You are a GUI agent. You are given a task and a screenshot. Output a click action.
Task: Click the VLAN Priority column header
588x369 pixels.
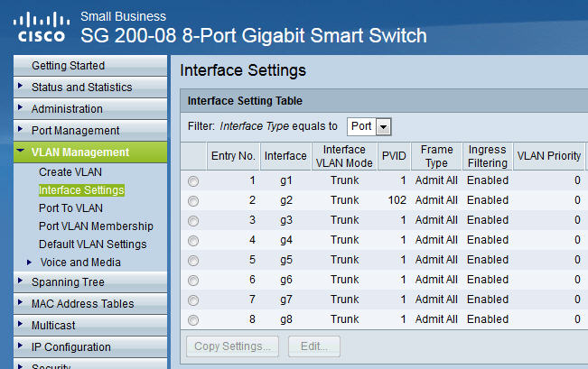(x=548, y=156)
